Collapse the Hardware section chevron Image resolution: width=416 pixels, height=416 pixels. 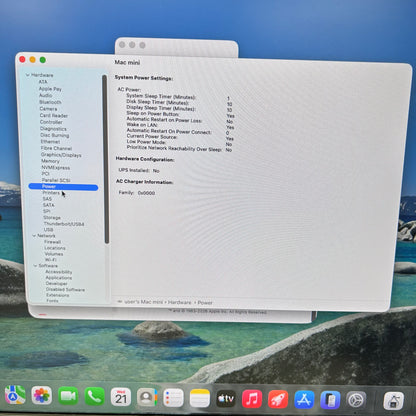click(x=28, y=75)
